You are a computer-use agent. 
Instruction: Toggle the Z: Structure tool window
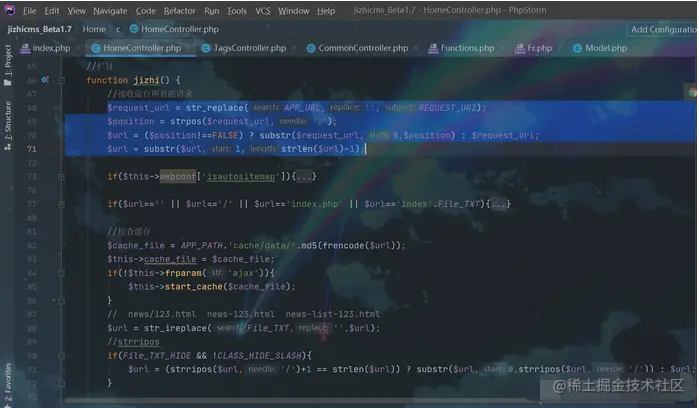click(x=8, y=126)
